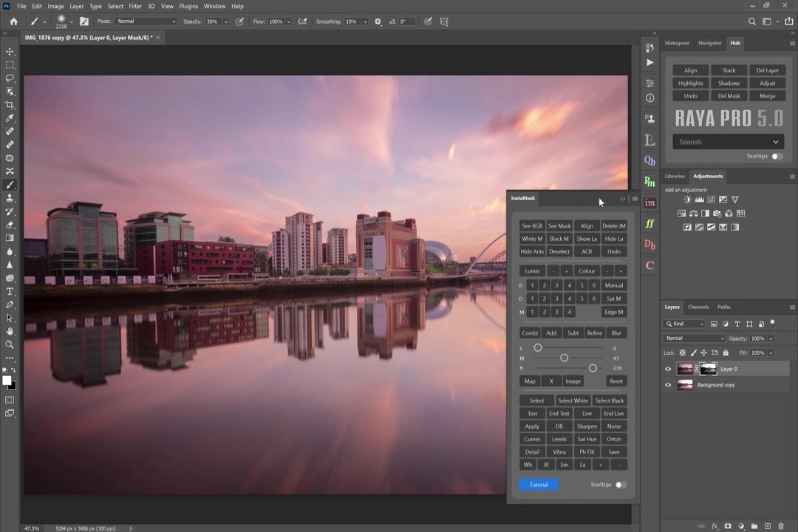Click the Home icon in options bar
This screenshot has height=532, width=798.
point(13,21)
